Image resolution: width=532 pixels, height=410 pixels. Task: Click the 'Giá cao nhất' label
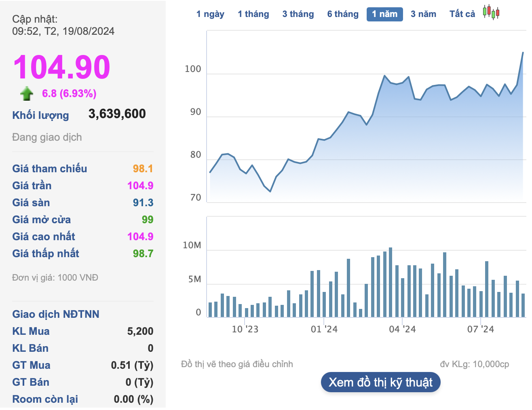click(44, 237)
